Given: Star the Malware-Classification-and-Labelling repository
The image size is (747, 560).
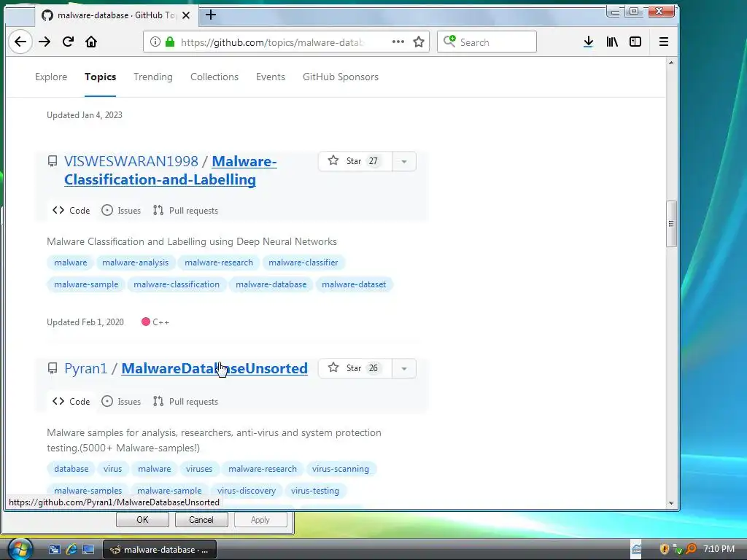Looking at the screenshot, I should (x=355, y=161).
